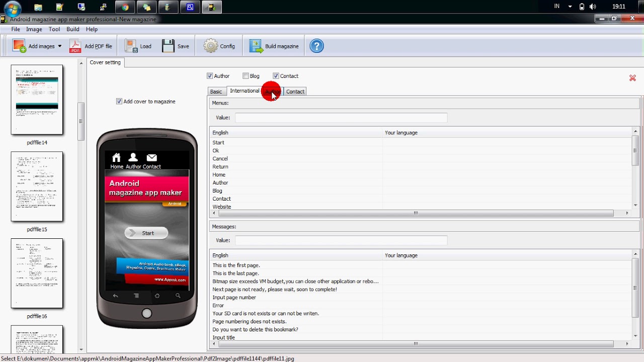
Task: Switch to the Contact tab
Action: [295, 92]
